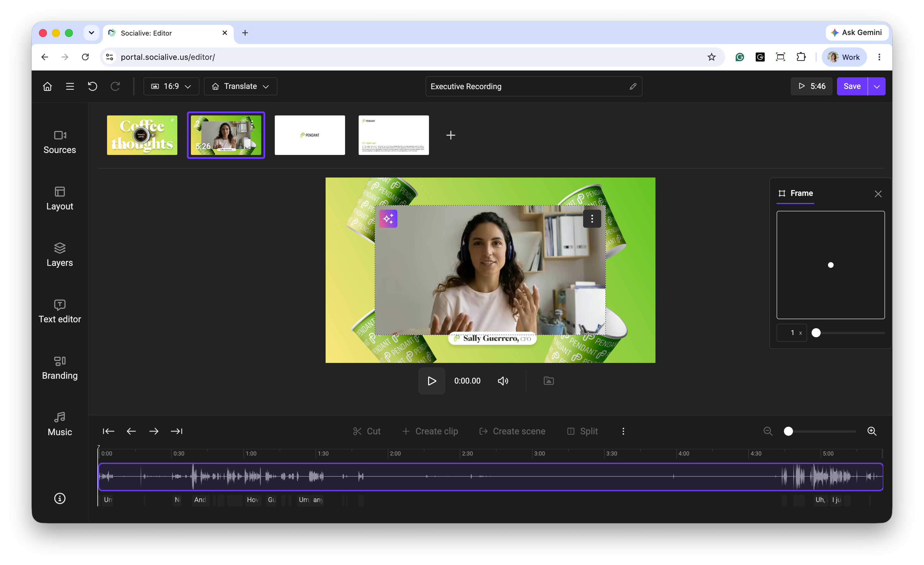Jump to the end of the timeline
Screen dimensions: 924x565
(176, 431)
